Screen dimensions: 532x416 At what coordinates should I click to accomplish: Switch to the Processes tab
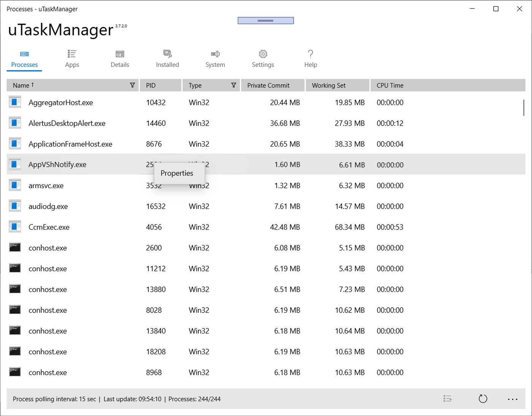[x=24, y=59]
